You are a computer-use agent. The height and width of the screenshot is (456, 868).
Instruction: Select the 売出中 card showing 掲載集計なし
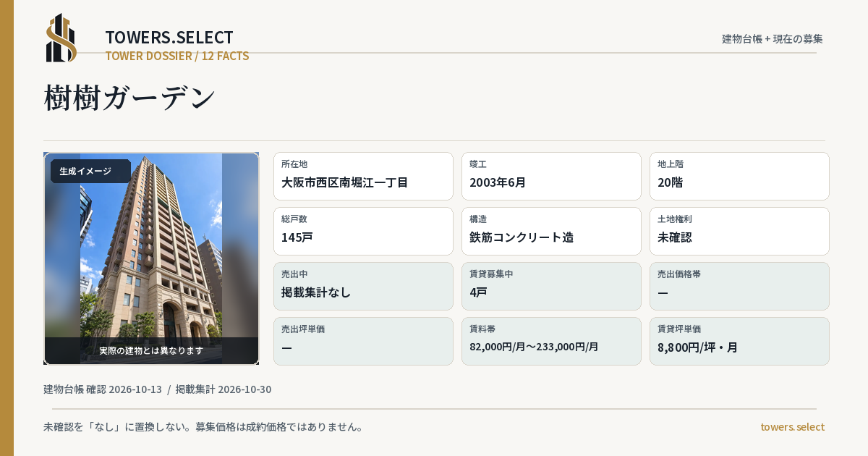pyautogui.click(x=363, y=286)
